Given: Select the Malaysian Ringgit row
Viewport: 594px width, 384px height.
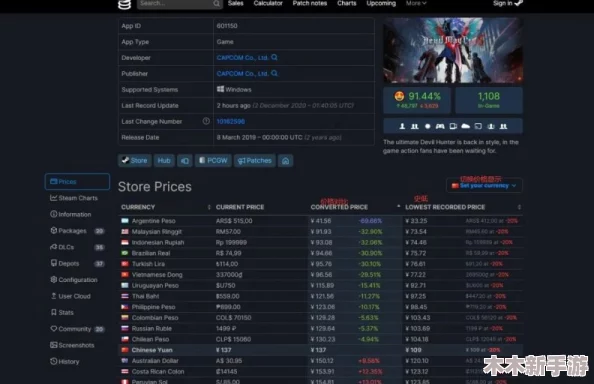Looking at the screenshot, I should click(x=320, y=231).
